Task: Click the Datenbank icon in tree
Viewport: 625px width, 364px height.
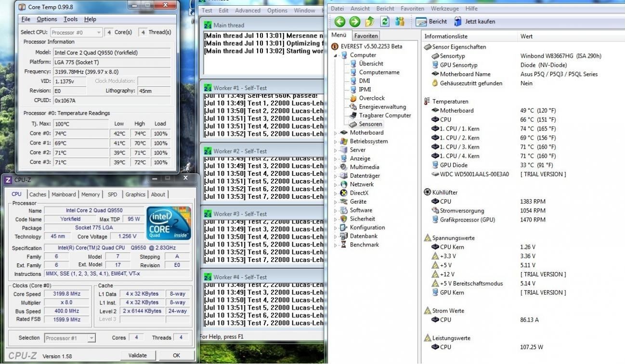Action: (x=344, y=236)
